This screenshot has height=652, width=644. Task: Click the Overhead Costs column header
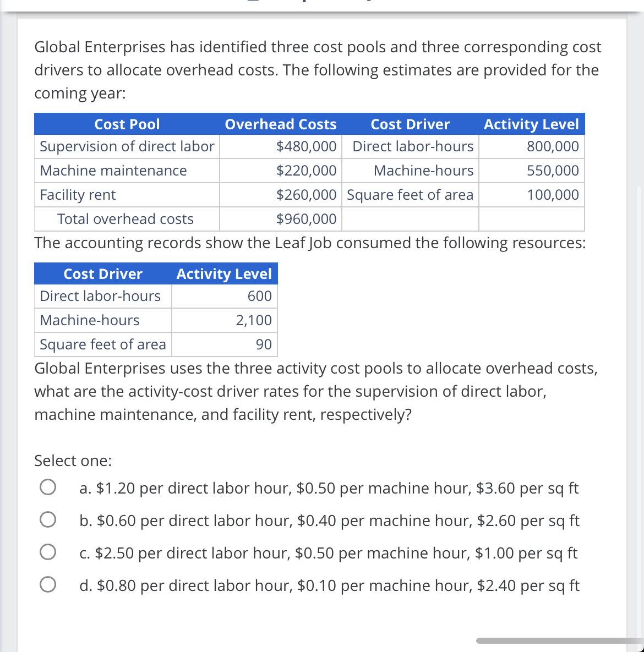280,124
